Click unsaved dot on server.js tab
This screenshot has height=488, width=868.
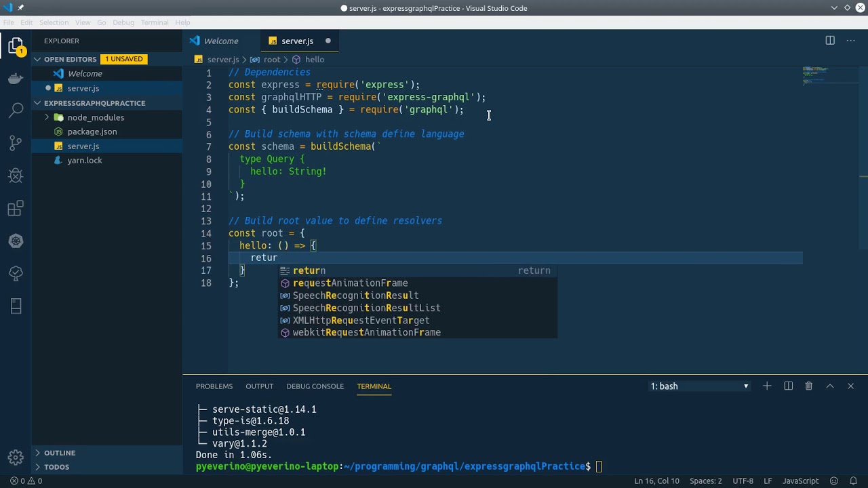[x=328, y=41]
